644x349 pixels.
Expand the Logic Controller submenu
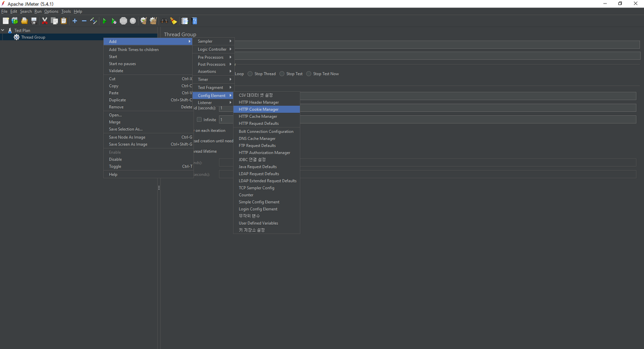point(214,49)
